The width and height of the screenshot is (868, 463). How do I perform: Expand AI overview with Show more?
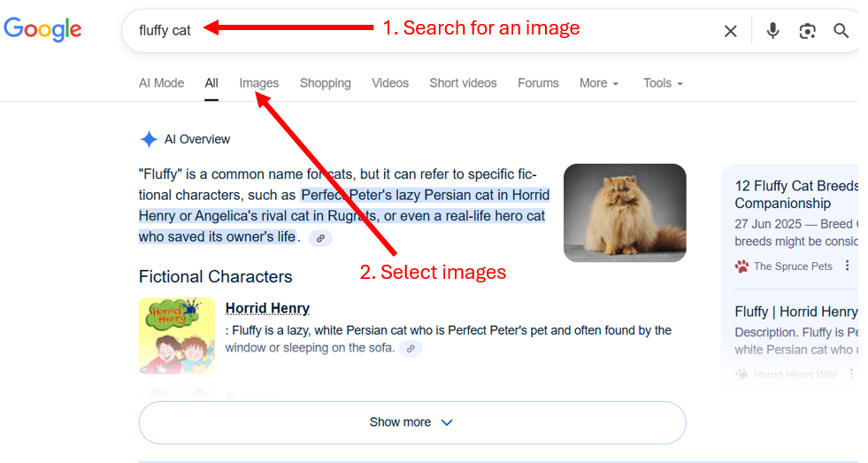click(411, 422)
